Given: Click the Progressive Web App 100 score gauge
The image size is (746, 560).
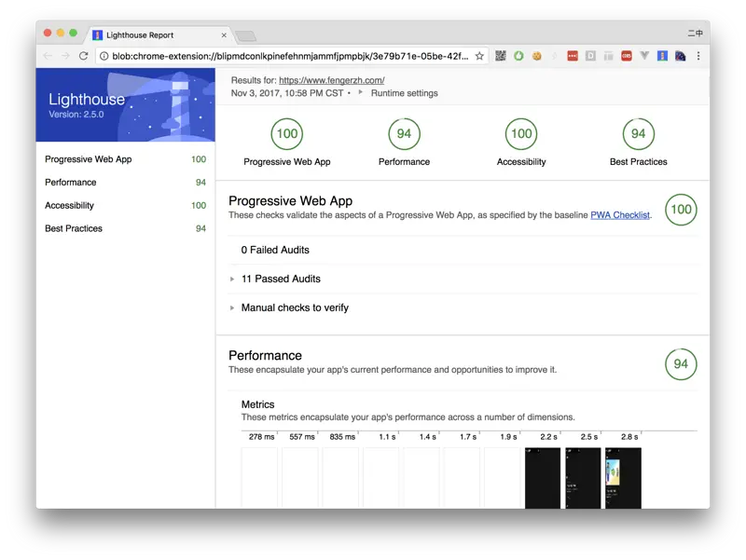Looking at the screenshot, I should pos(287,134).
